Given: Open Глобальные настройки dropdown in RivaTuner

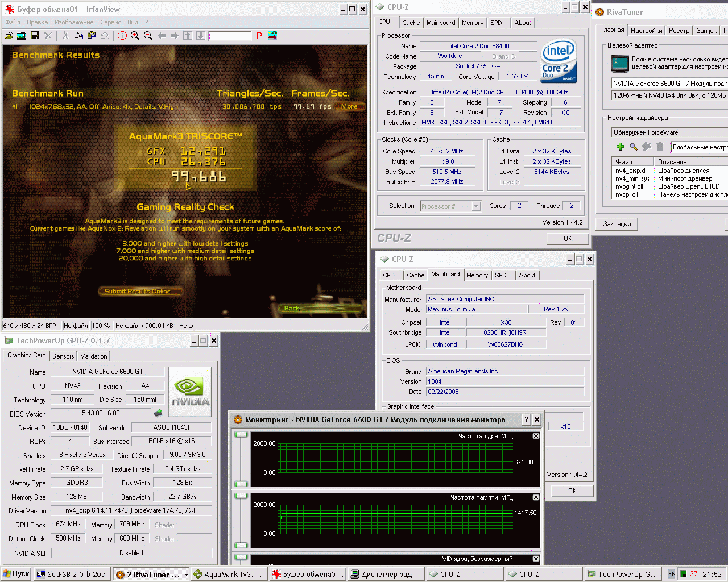Looking at the screenshot, I should [x=699, y=147].
